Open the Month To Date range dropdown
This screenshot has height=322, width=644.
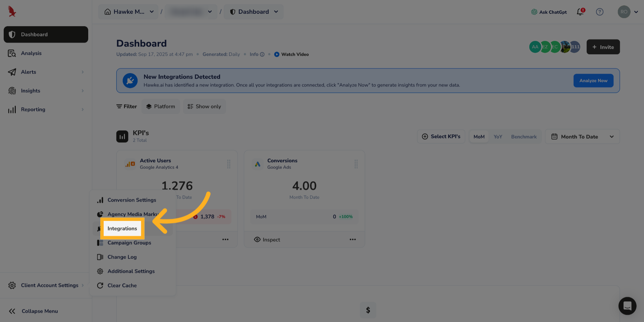coord(582,137)
